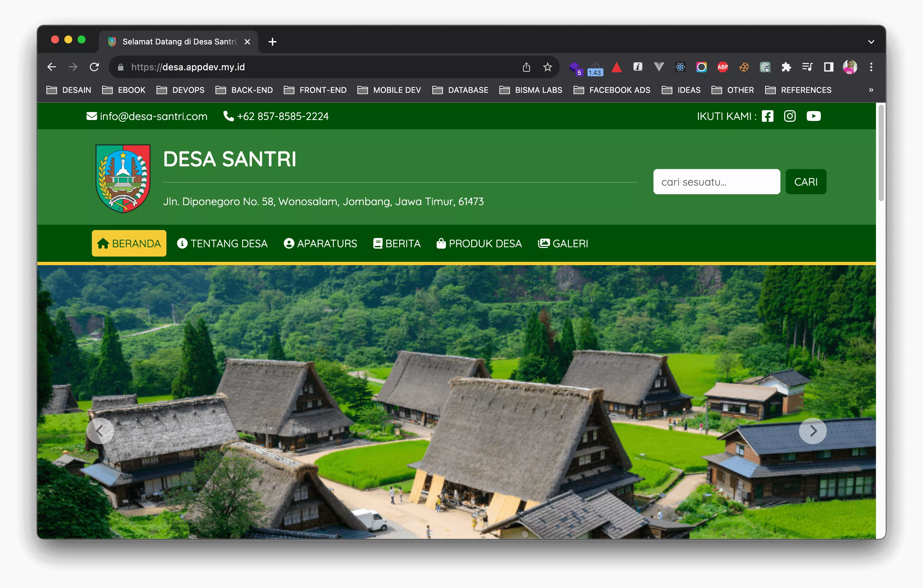Open the Instagram profile icon
Screen dimensions: 923x588
tap(790, 116)
